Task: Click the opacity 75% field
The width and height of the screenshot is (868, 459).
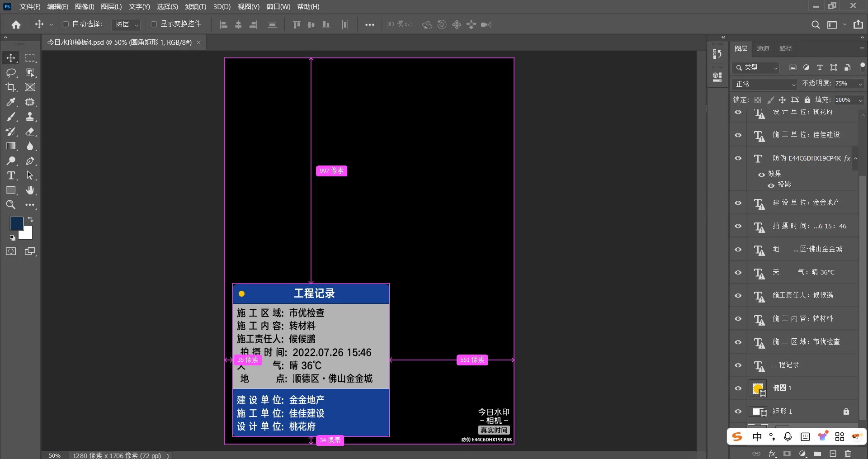Action: coord(844,84)
